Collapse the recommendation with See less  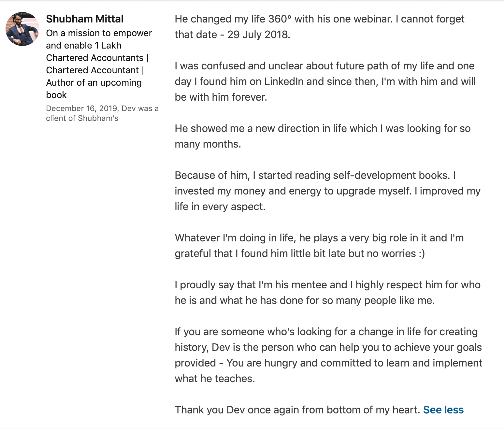(x=443, y=410)
